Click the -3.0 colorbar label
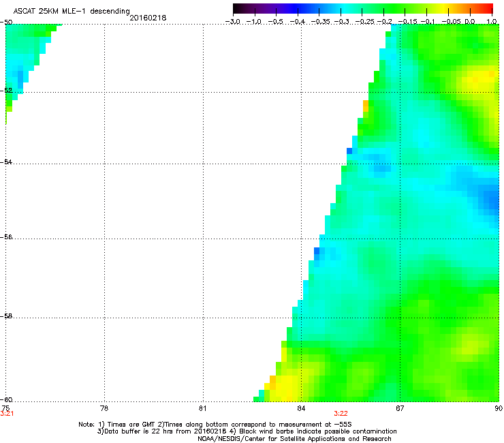Viewport: 504px width, 443px height. (x=232, y=22)
